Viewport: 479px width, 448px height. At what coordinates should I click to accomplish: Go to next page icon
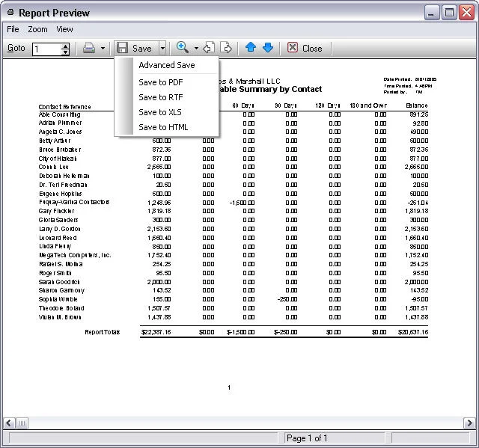coord(226,48)
